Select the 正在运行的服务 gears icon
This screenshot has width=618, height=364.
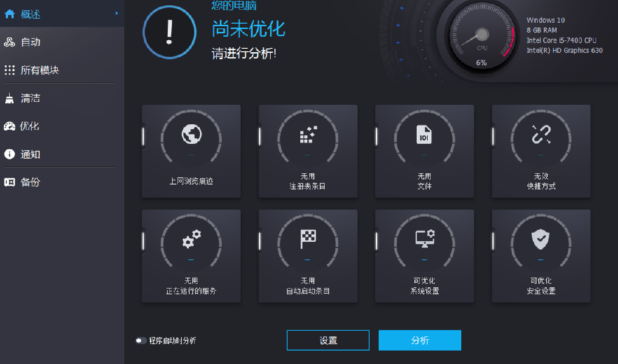[191, 239]
